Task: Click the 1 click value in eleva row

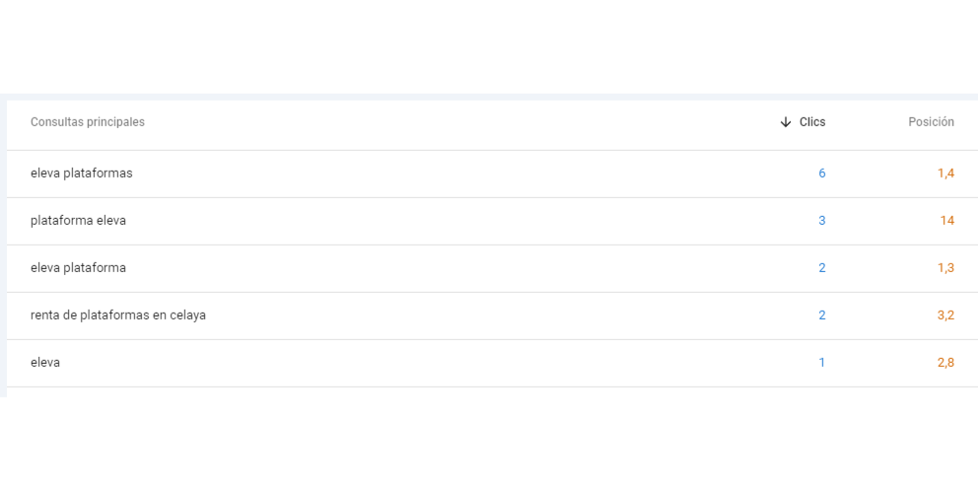Action: [821, 363]
